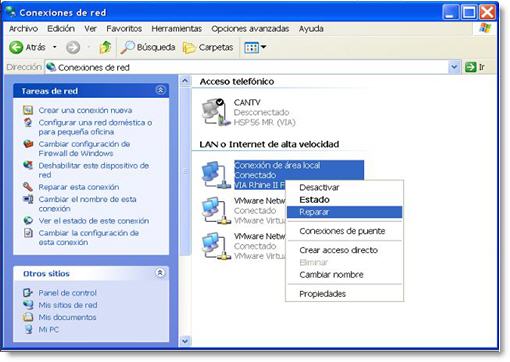510x362 pixels.
Task: Open Cambiar configuración de Firewall link
Action: pos(84,148)
